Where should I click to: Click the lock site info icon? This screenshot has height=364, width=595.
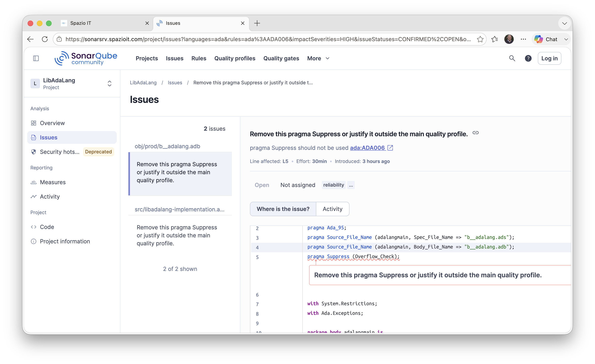pos(59,39)
